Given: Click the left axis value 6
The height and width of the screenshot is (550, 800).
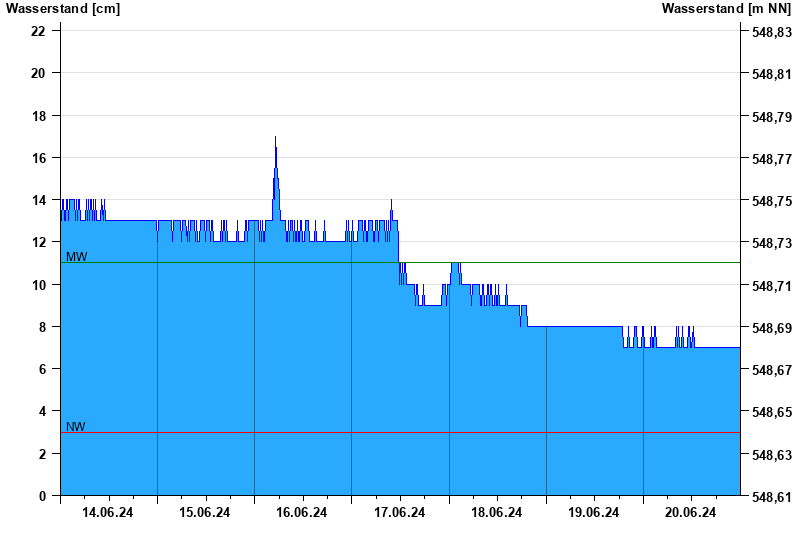Looking at the screenshot, I should point(42,369).
